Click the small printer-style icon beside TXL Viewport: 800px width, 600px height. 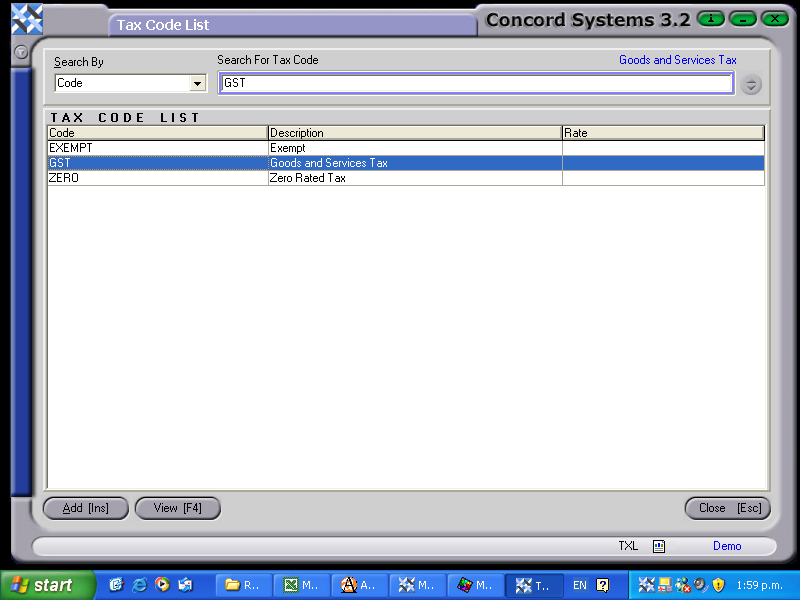pos(658,546)
